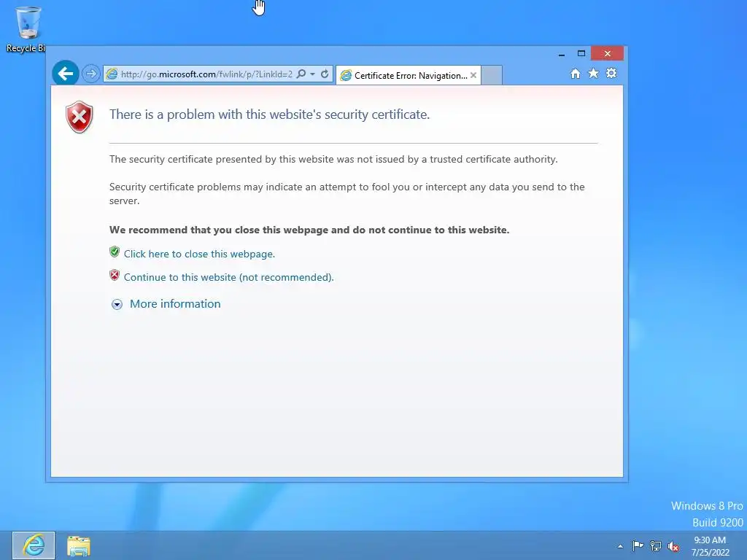
Task: Click the muted volume tray icon
Action: [x=673, y=546]
